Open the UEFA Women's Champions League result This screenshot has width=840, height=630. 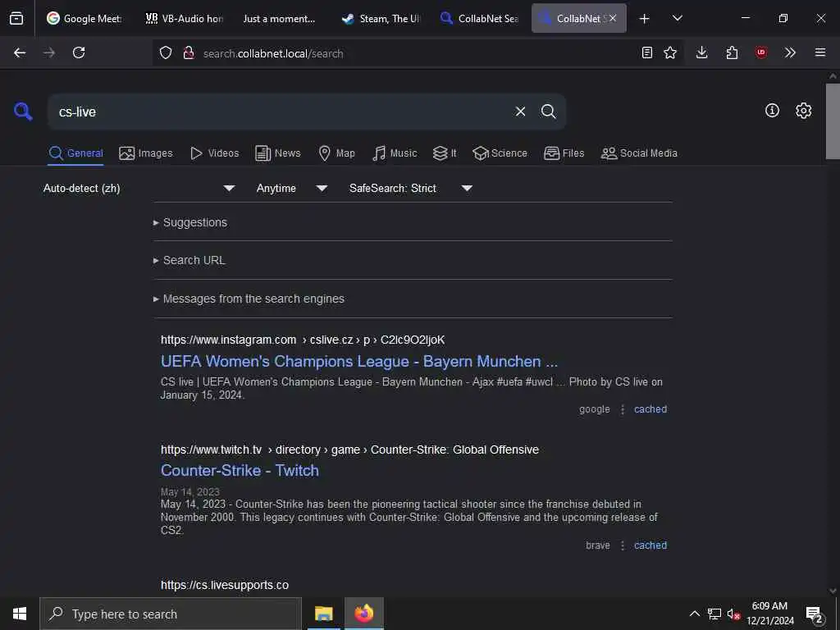[x=359, y=362]
